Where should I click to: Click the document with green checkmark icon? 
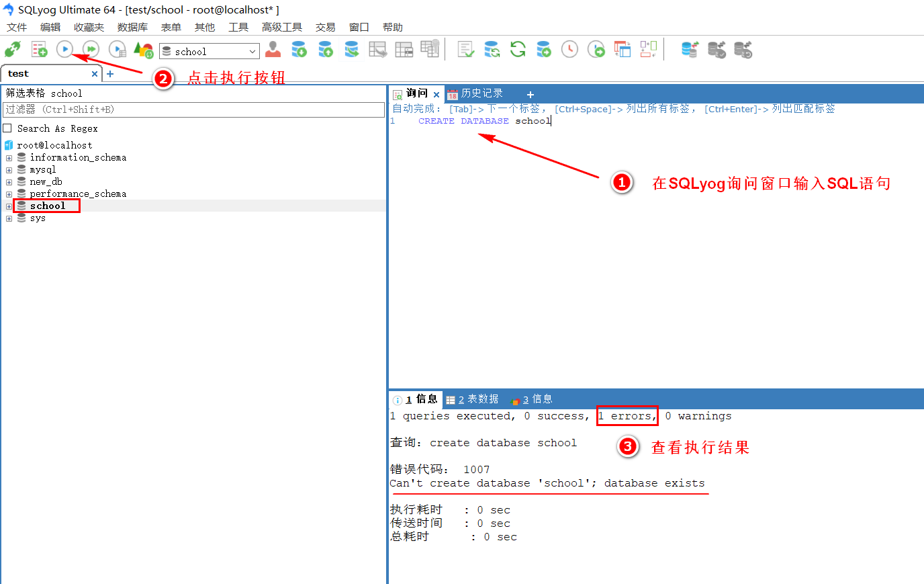click(466, 50)
